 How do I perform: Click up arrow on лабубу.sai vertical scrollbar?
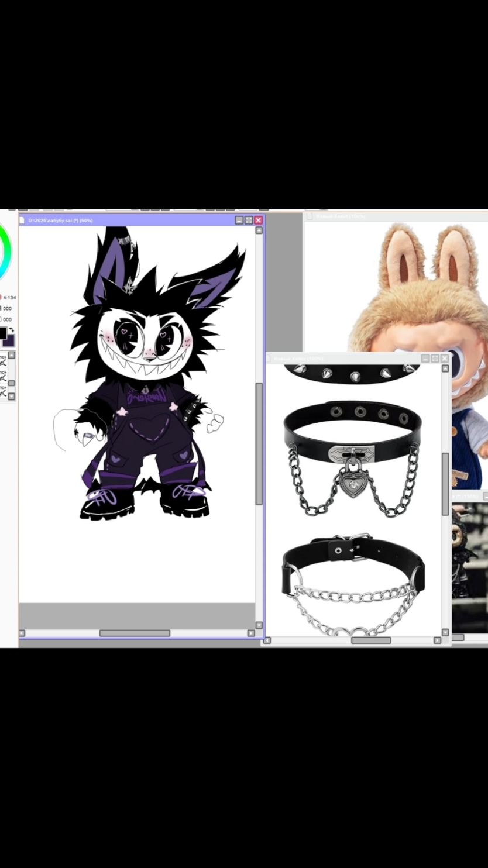(259, 230)
